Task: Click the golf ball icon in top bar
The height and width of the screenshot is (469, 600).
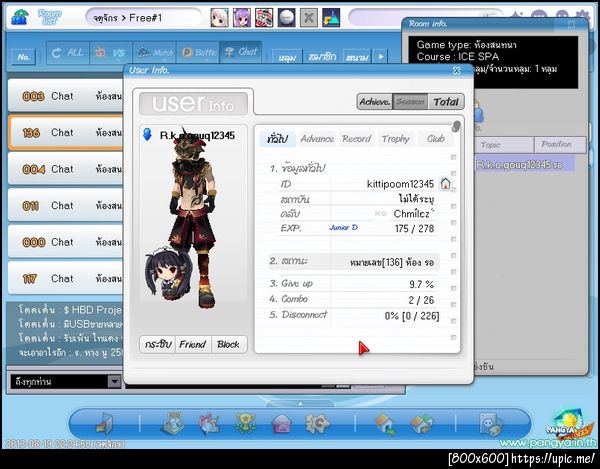Action: click(x=286, y=18)
